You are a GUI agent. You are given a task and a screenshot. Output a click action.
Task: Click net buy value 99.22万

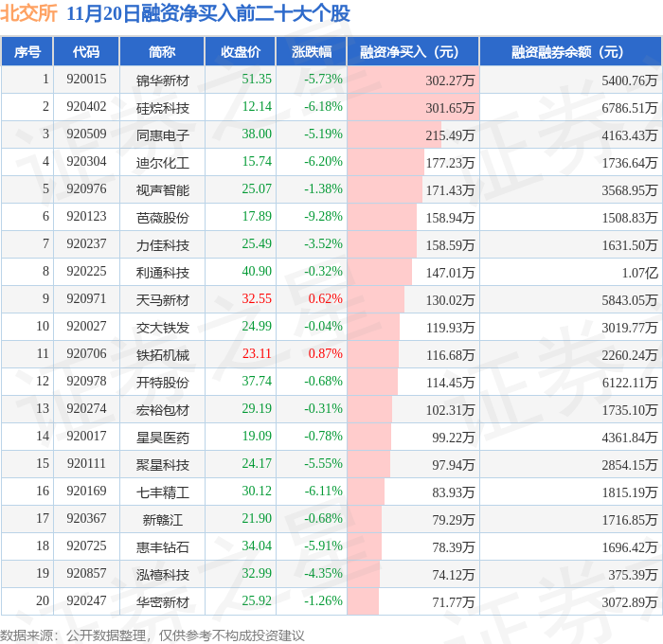coord(454,438)
